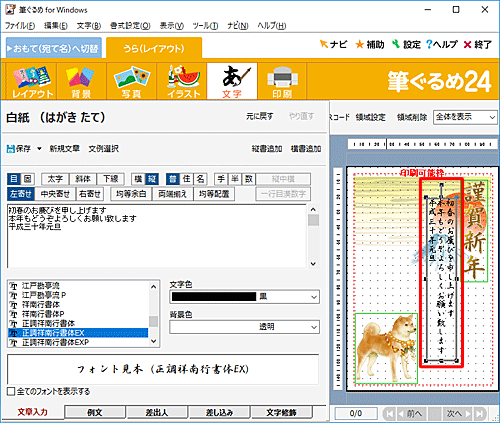
Task: Expand the arrow next to 保存
Action: pos(39,149)
